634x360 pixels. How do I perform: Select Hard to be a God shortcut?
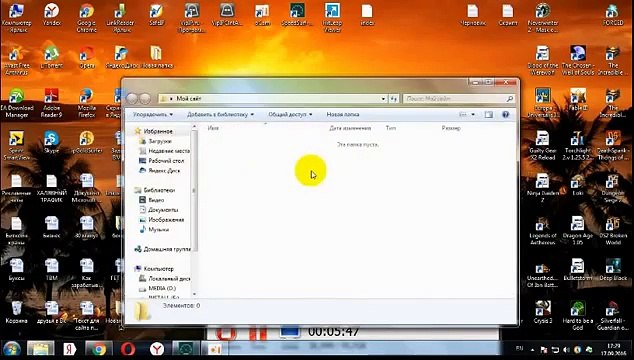577,316
